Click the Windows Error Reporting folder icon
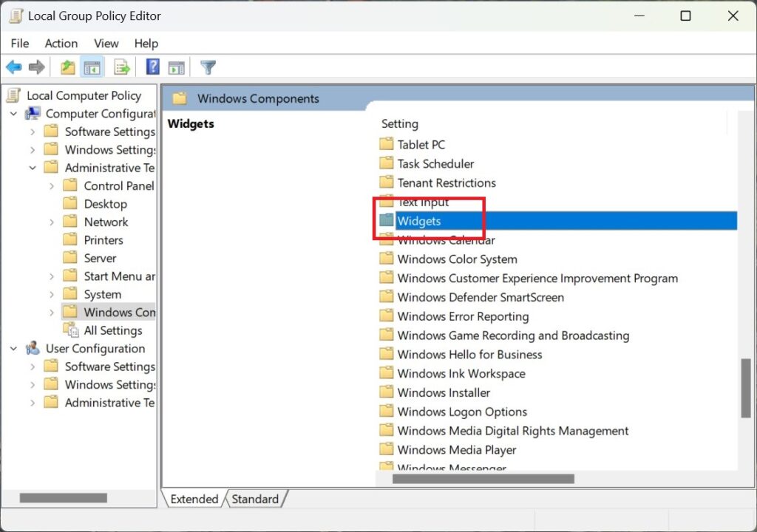Screen dimensions: 757x532 pos(386,316)
